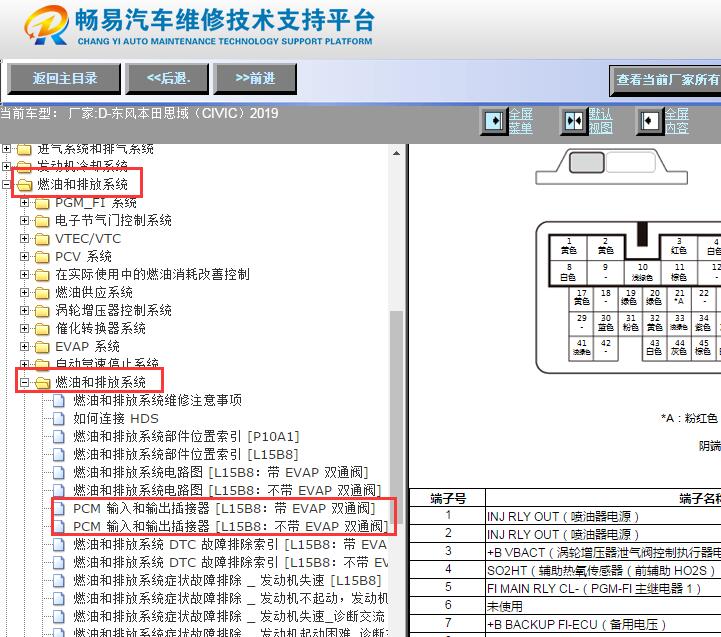Open 燃油和排放系统部件位置索引 [L15B8]
The height and width of the screenshot is (637, 721).
click(186, 454)
